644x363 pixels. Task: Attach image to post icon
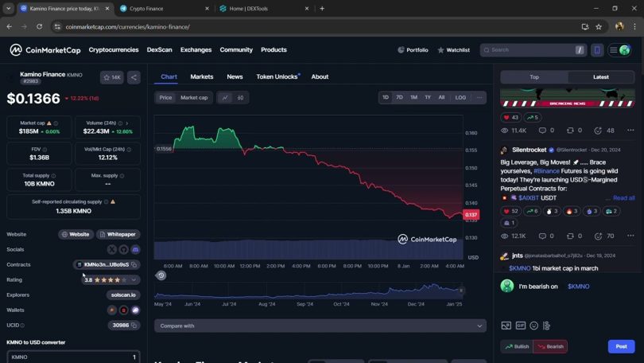point(506,326)
